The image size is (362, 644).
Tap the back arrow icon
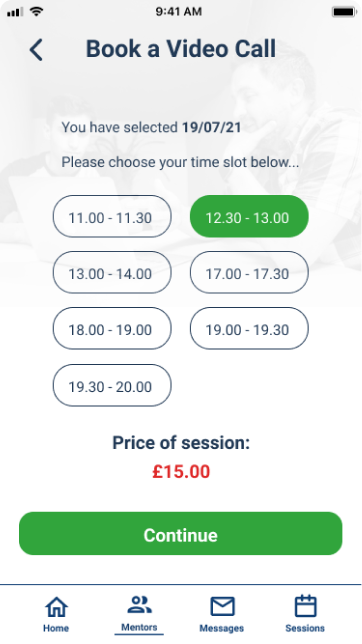pos(36,50)
